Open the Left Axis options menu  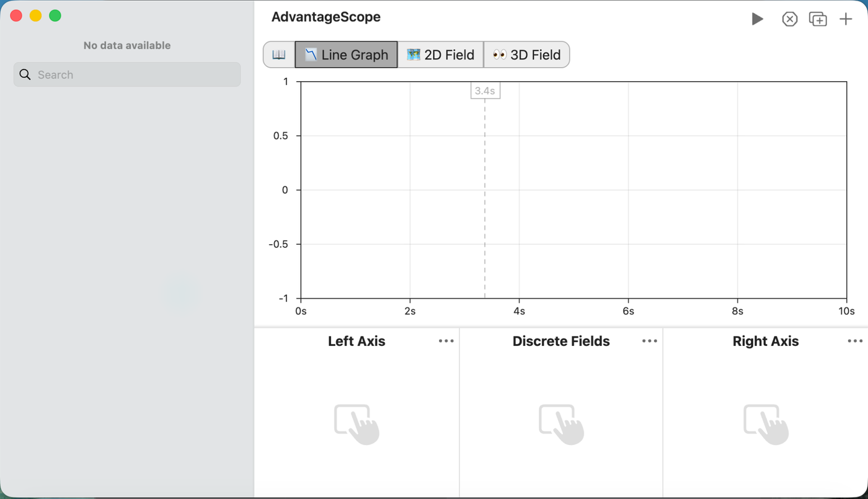(446, 341)
